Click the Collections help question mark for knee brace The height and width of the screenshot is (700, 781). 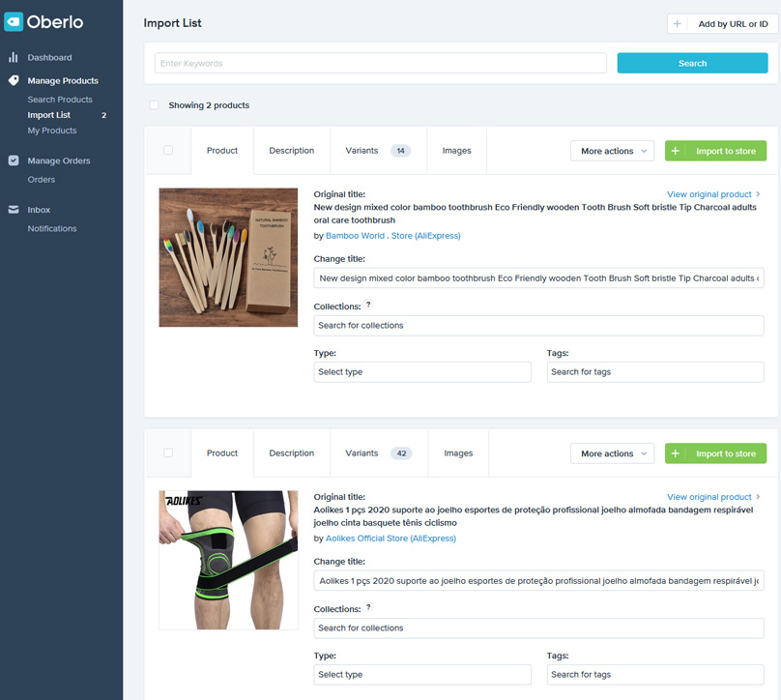pos(368,608)
